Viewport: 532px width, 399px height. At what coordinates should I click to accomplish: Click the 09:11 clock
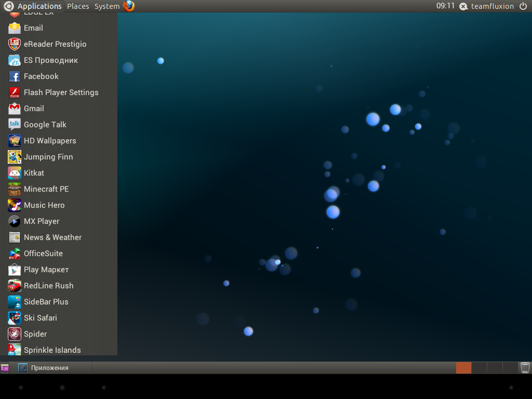click(x=445, y=6)
